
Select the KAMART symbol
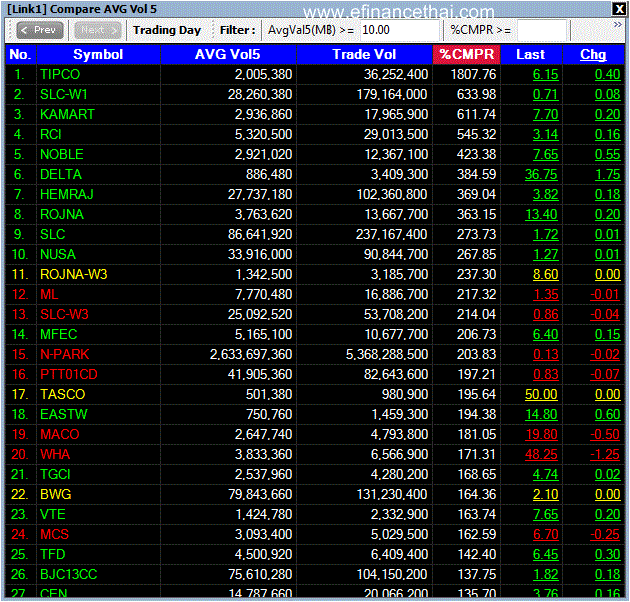67,115
